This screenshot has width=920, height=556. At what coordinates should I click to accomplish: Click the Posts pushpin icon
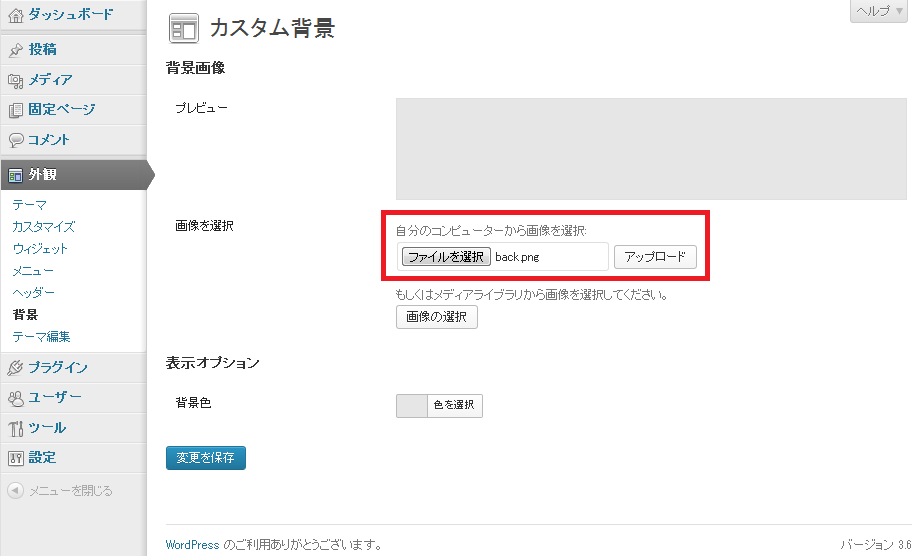[x=15, y=49]
